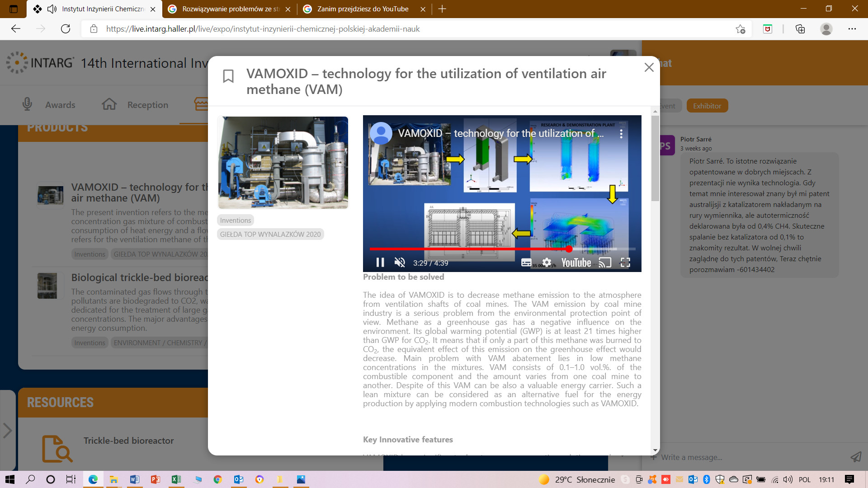Open YouTube player settings gear

pyautogui.click(x=547, y=263)
